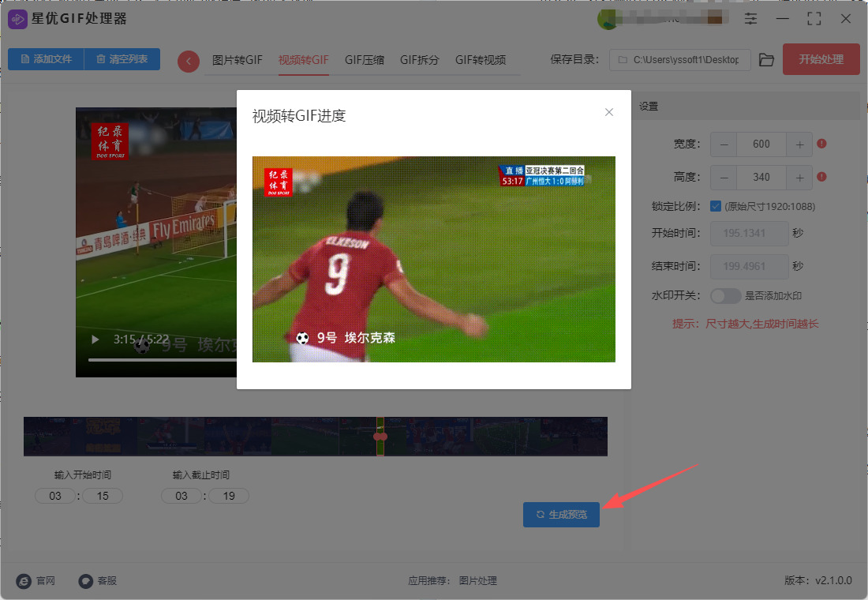This screenshot has height=600, width=868.
Task: Click the 开始处理 start processing button
Action: click(821, 59)
